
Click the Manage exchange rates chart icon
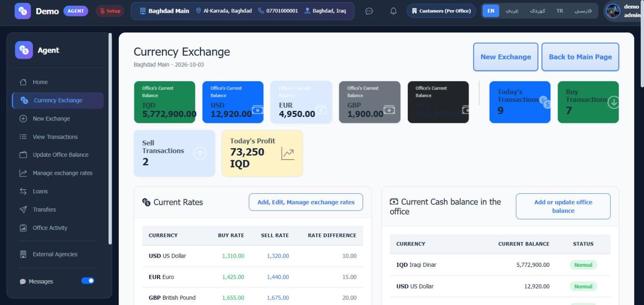click(x=23, y=173)
